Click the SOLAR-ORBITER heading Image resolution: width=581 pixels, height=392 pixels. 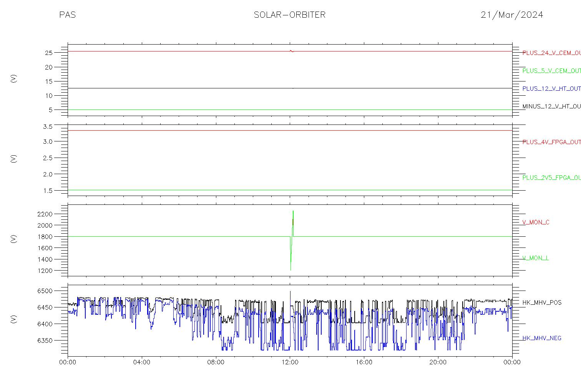tap(290, 15)
